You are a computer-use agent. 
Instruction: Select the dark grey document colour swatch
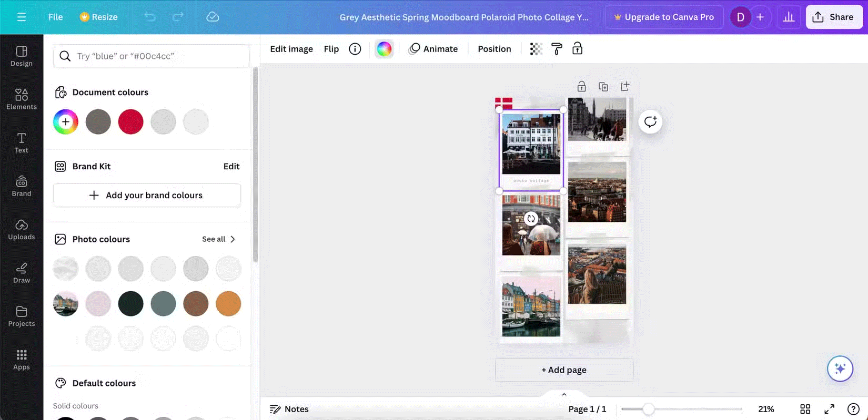[x=98, y=122]
